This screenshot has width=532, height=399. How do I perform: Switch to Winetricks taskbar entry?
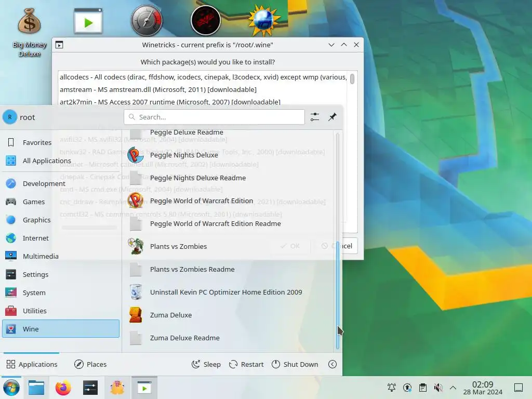(x=144, y=388)
